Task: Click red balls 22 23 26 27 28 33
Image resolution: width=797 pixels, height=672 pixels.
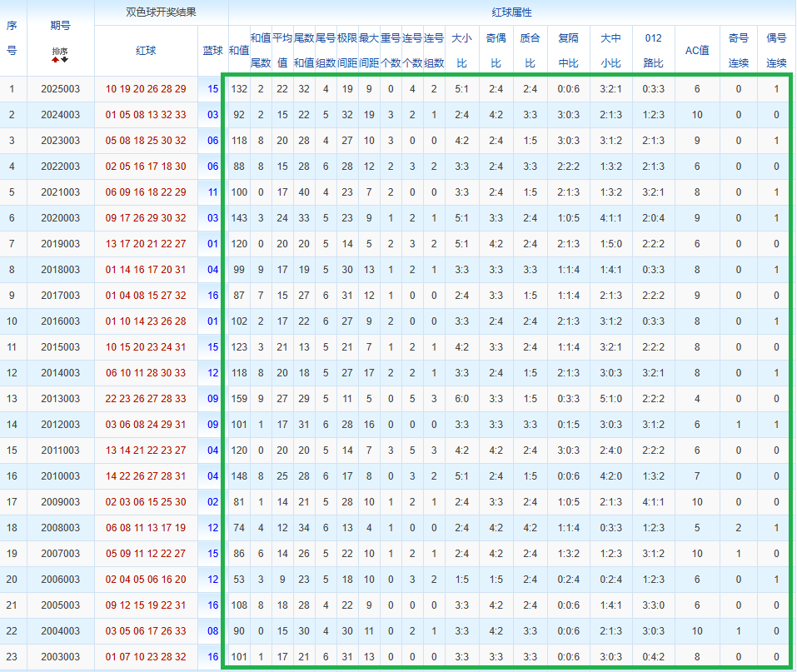Action: 146,399
